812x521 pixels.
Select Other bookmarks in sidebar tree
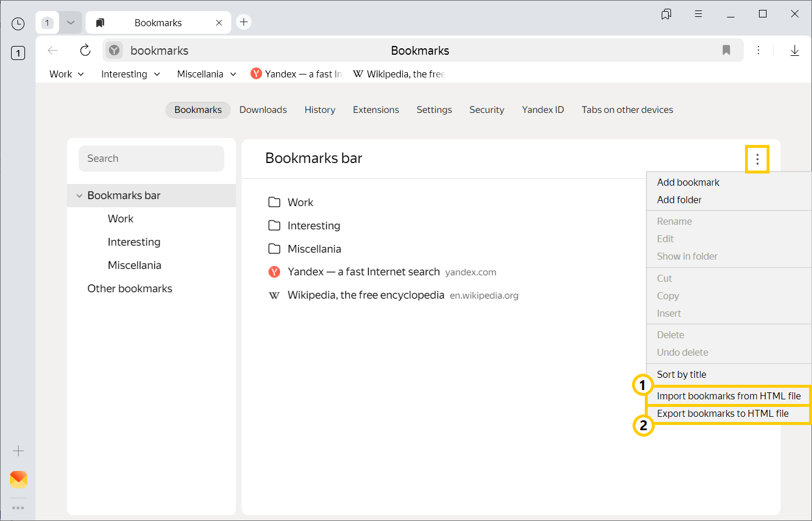pyautogui.click(x=129, y=289)
